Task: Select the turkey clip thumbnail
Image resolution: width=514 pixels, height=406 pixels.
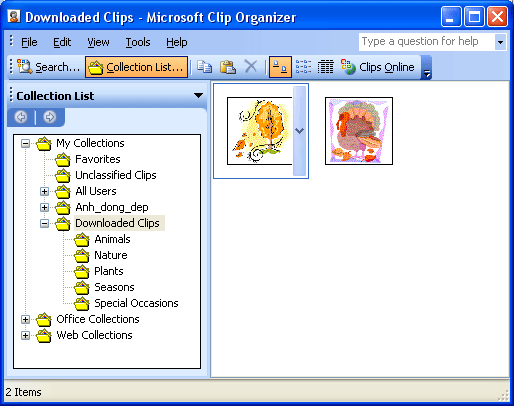Action: [359, 131]
